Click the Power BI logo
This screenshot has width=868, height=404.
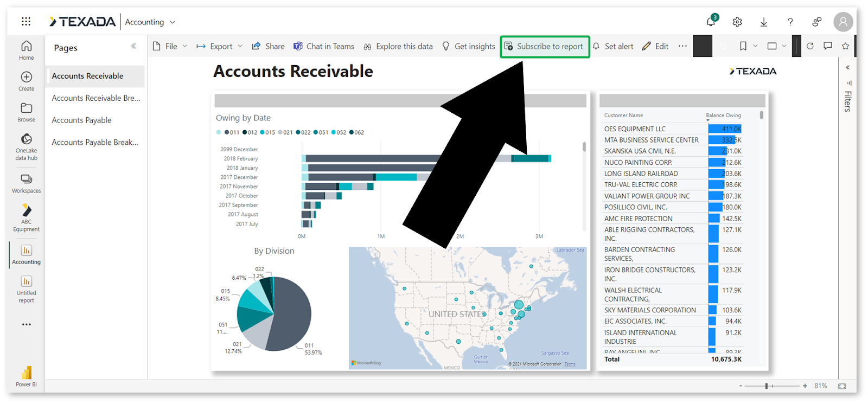point(26,376)
